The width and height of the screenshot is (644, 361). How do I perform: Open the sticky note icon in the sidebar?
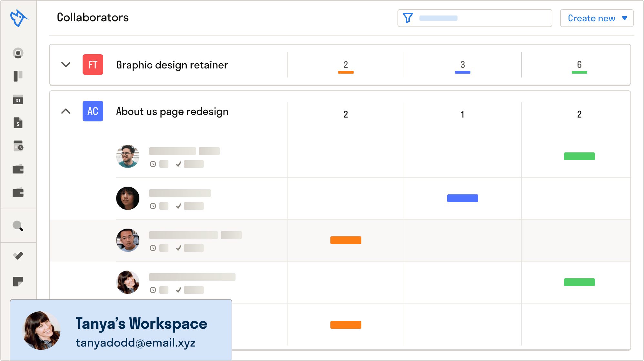(18, 282)
